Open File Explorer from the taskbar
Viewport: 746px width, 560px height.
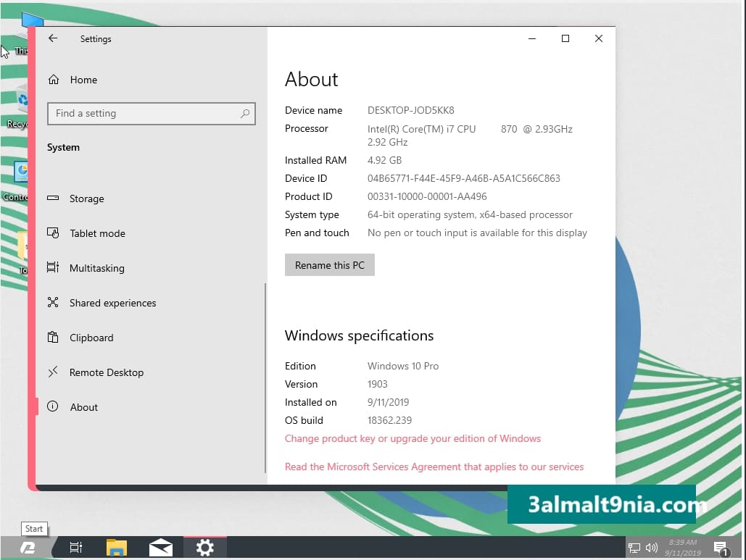(117, 548)
